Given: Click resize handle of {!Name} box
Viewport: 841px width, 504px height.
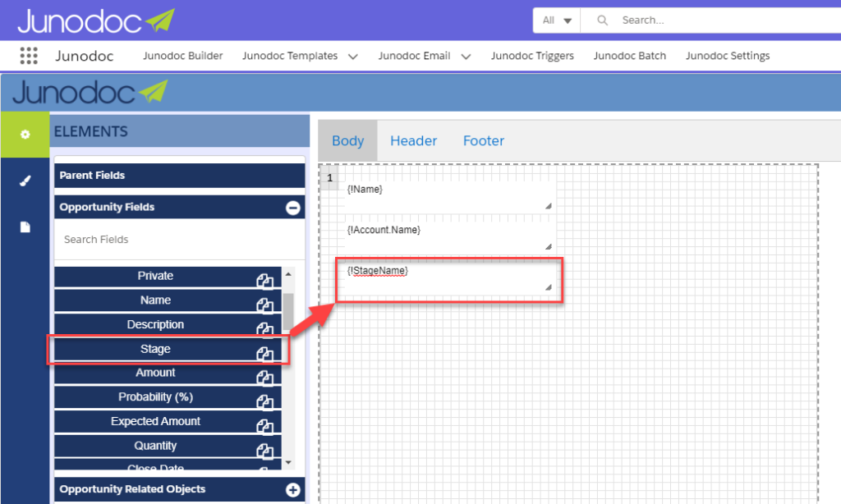Looking at the screenshot, I should [x=548, y=206].
